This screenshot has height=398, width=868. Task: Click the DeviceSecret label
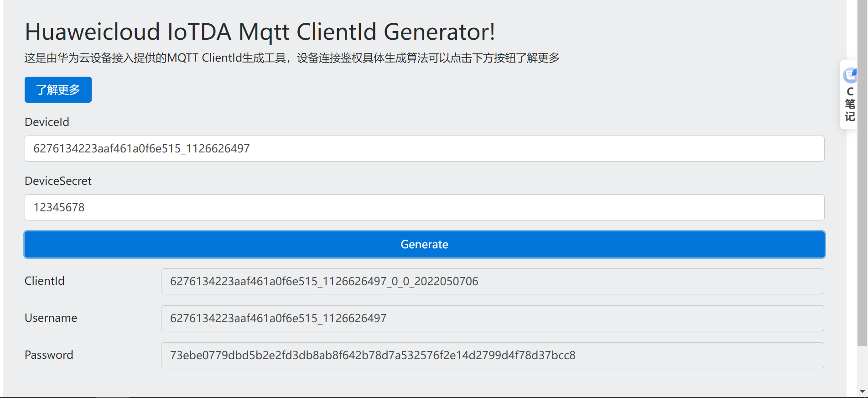tap(58, 181)
